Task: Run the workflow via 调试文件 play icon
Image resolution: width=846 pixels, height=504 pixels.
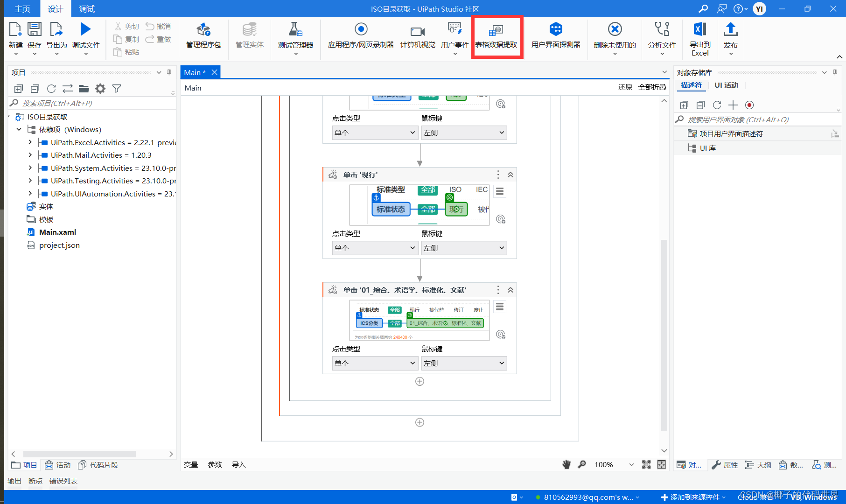Action: (85, 29)
